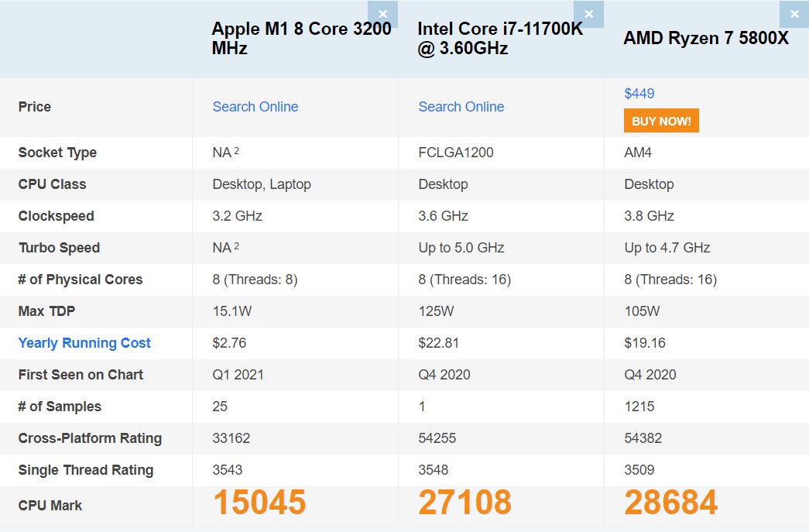809x532 pixels.
Task: Click Search Online for Apple M1 price
Action: tap(255, 107)
